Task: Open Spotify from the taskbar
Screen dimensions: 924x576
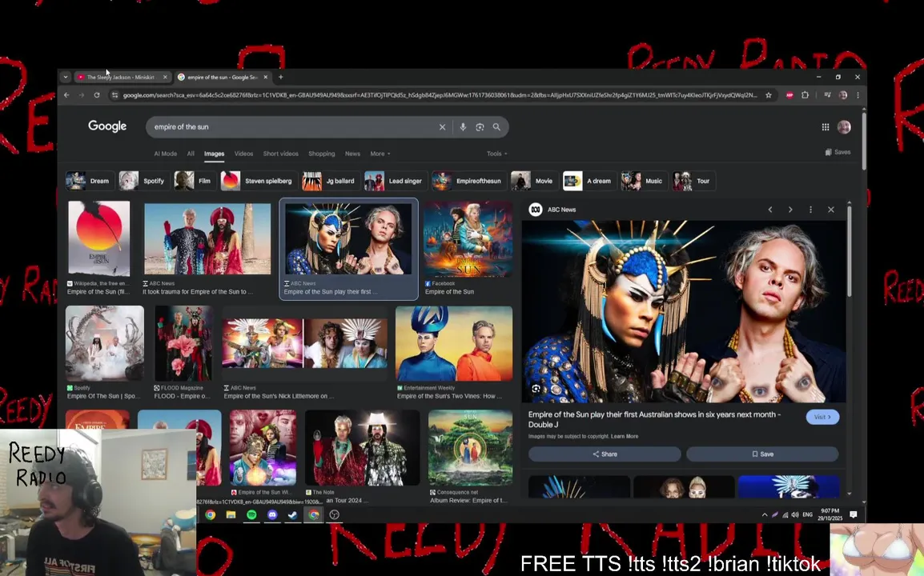Action: (x=251, y=514)
